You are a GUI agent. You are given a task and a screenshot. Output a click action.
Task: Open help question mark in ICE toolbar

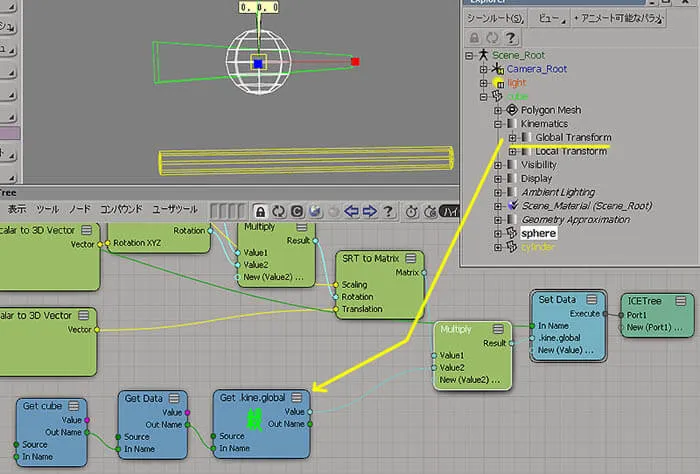tap(388, 211)
